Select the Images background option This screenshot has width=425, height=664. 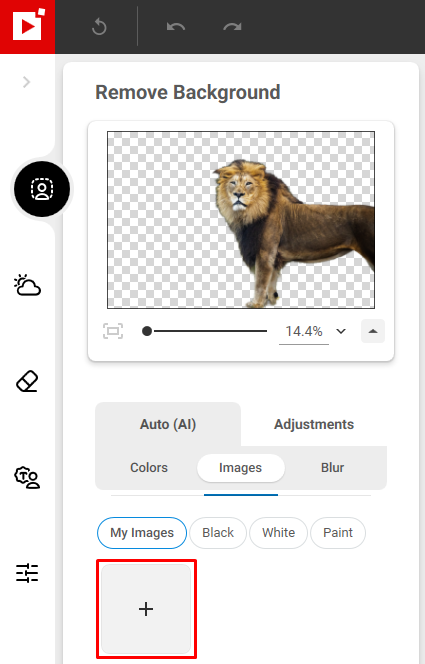click(240, 468)
